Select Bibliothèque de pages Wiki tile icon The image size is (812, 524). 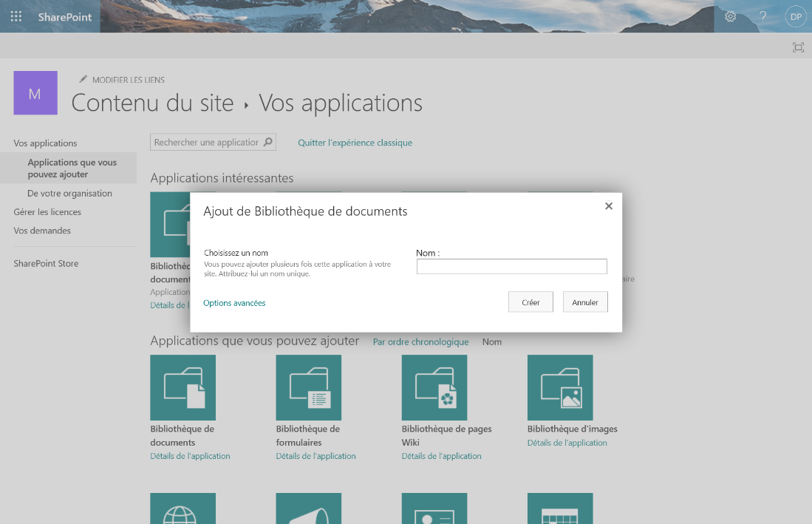click(x=434, y=387)
